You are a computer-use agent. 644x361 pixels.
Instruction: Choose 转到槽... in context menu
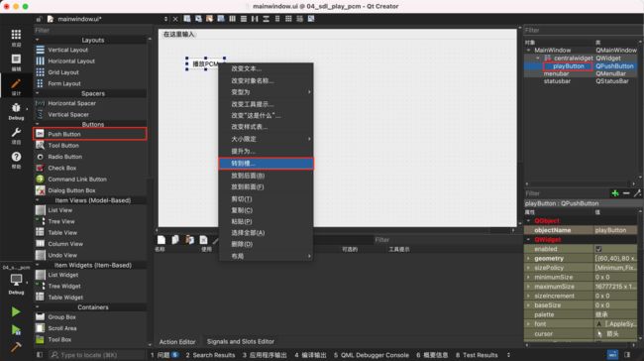266,164
